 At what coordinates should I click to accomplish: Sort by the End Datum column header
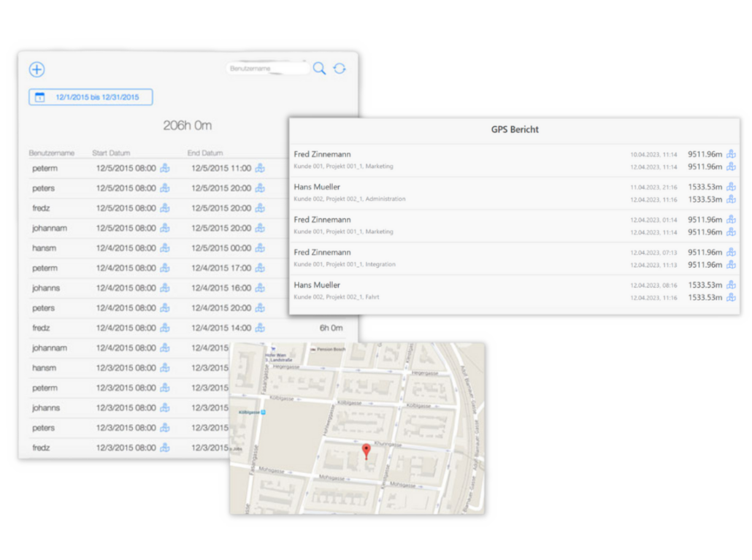pos(205,153)
